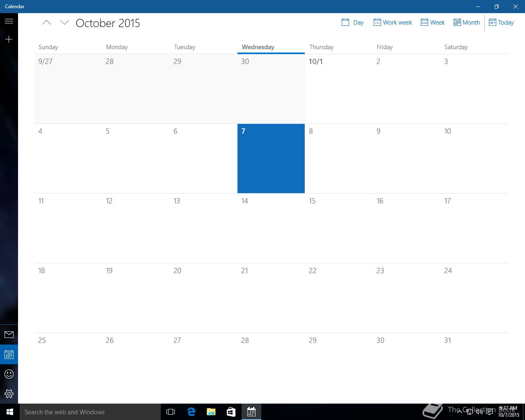Open the feedback smiley icon
This screenshot has height=420, width=525.
(9, 374)
